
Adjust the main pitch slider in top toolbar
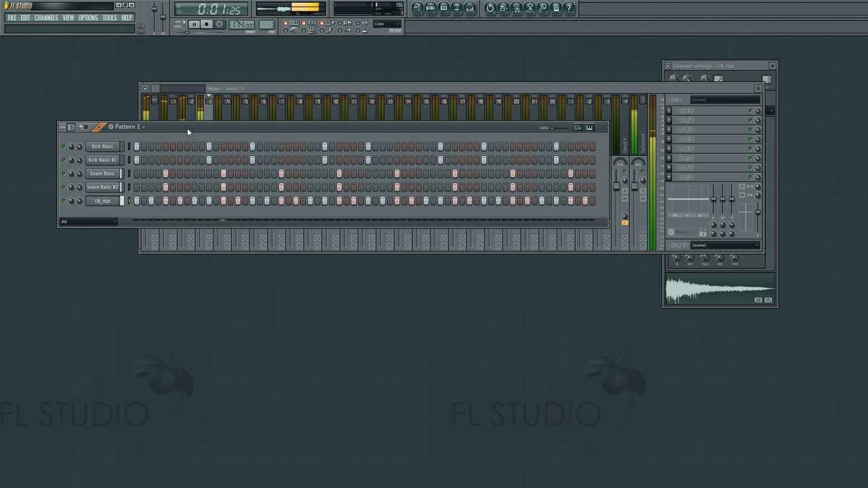coord(163,17)
